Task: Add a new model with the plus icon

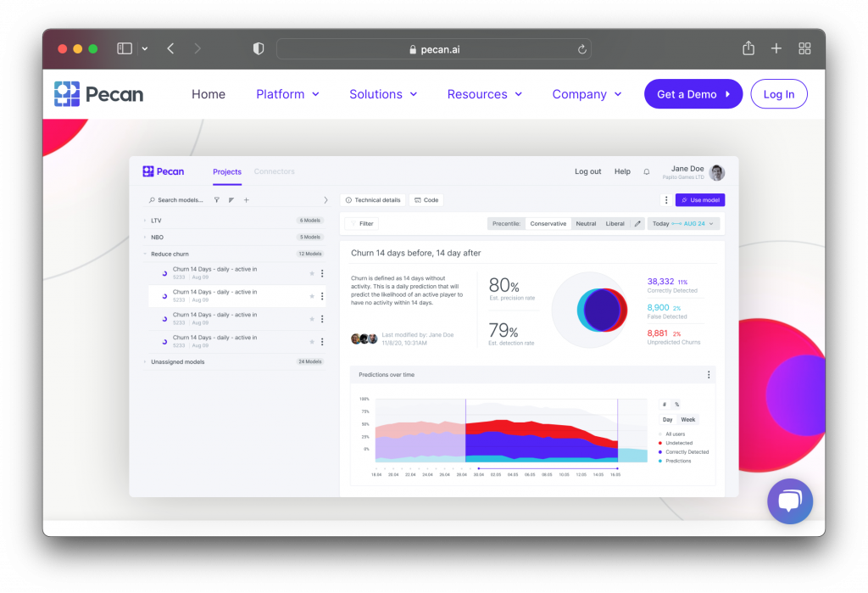Action: click(247, 200)
